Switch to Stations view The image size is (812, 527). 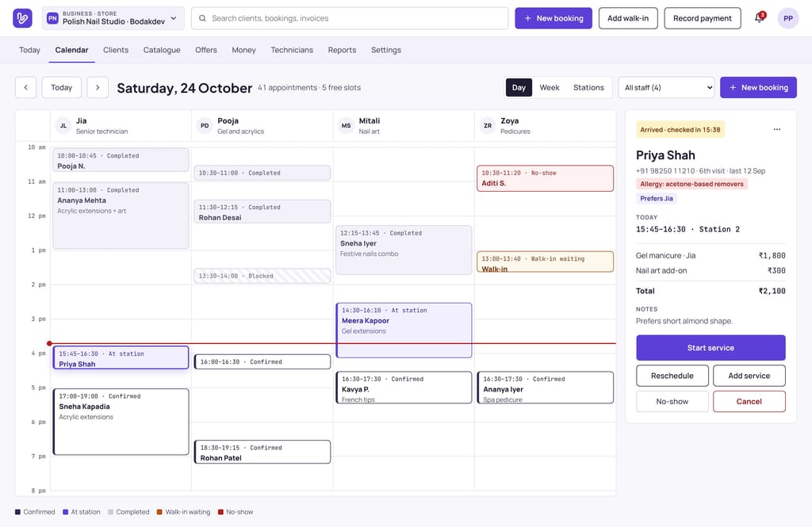point(588,87)
